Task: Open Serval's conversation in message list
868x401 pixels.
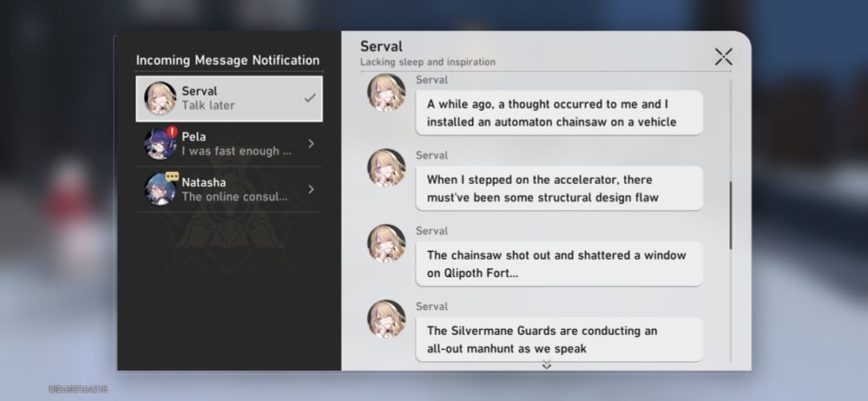Action: pos(229,99)
